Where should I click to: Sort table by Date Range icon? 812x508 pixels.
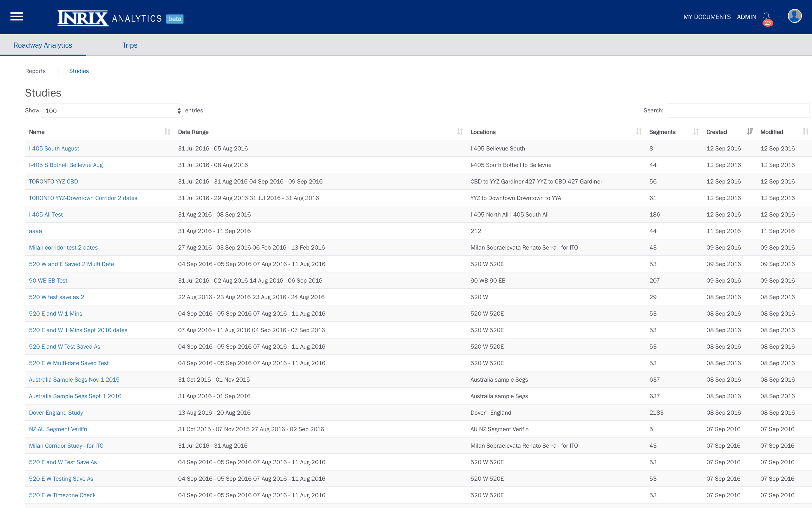[x=460, y=132]
